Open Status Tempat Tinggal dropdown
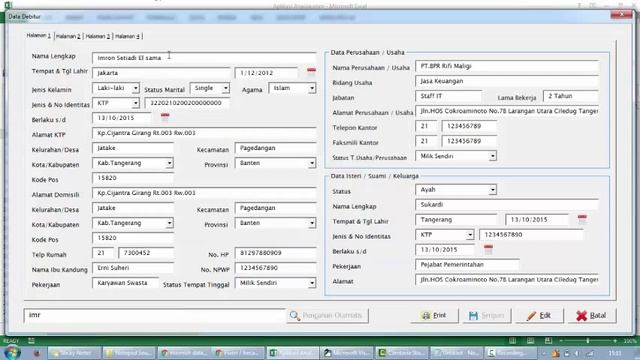 312,283
